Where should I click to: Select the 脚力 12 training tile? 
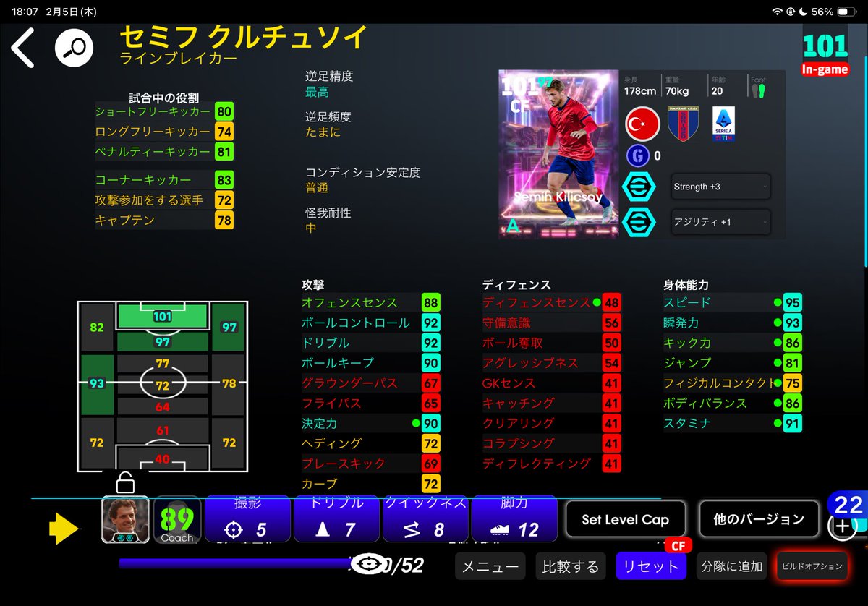pos(514,518)
